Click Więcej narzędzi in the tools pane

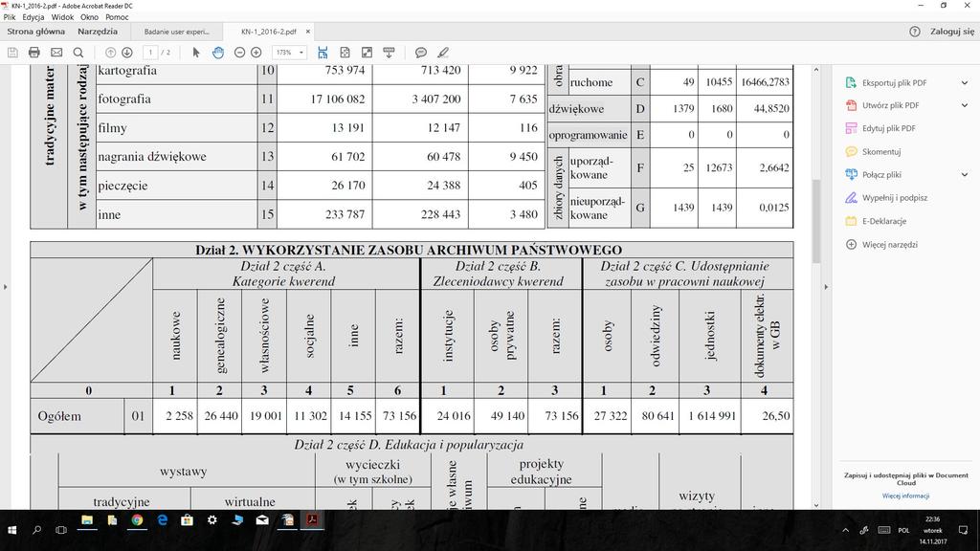pyautogui.click(x=889, y=244)
